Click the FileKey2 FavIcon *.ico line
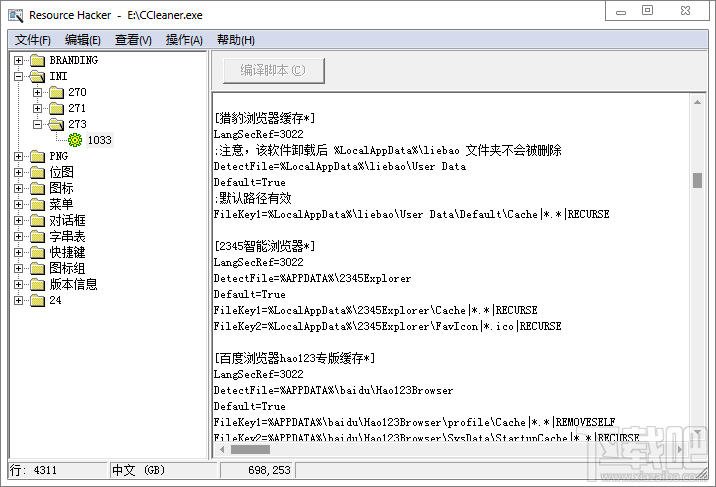 (x=387, y=326)
